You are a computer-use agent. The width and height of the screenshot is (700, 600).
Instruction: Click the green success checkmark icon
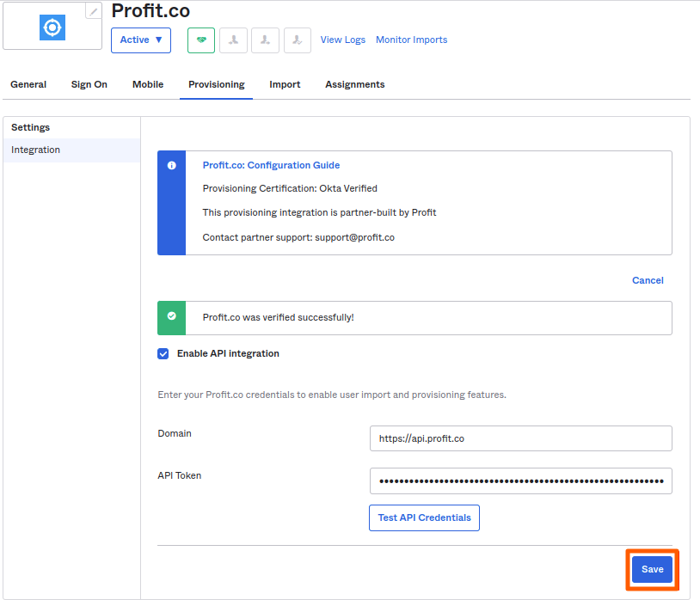point(171,317)
